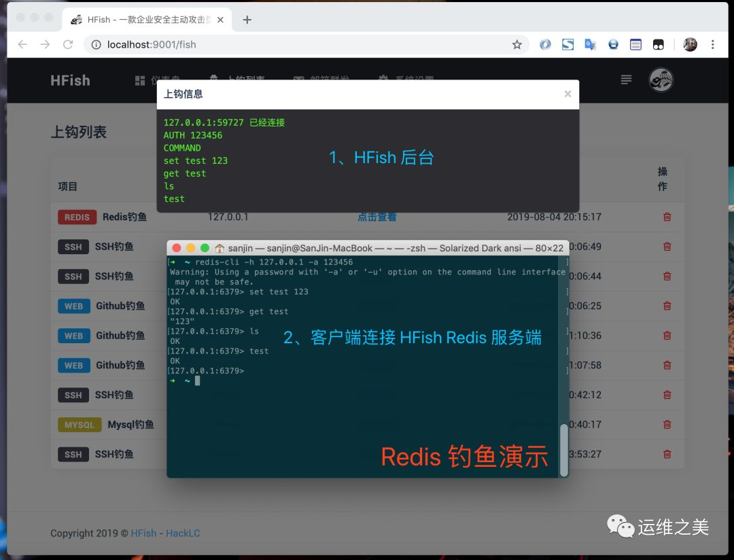Screen dimensions: 734x560
Task: Click the 127.0.0.1 IP cell in Redis row
Action: point(228,217)
